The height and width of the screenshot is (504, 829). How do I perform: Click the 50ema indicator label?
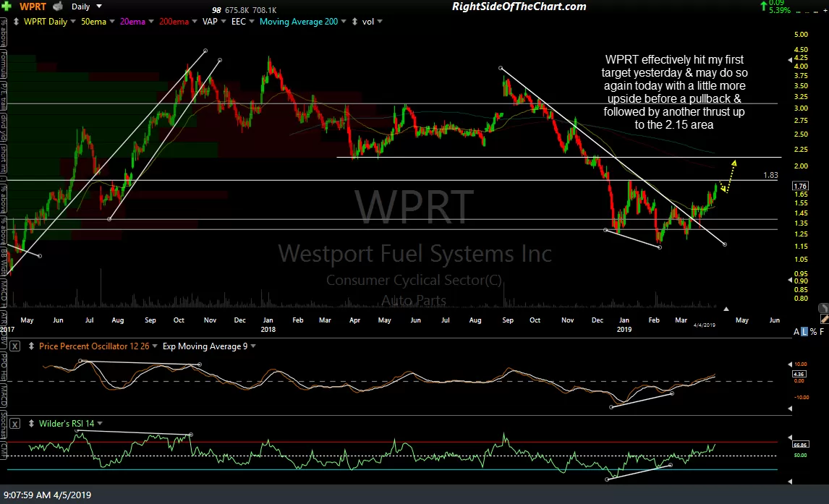coord(93,22)
